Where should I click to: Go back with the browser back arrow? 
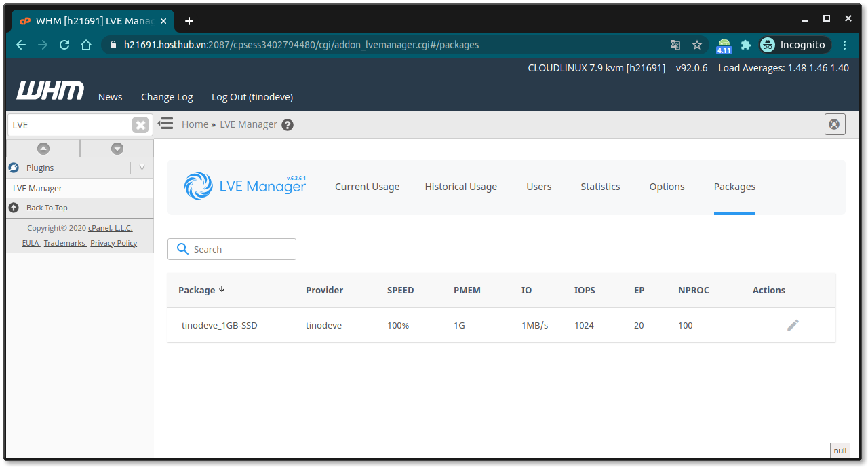click(21, 45)
